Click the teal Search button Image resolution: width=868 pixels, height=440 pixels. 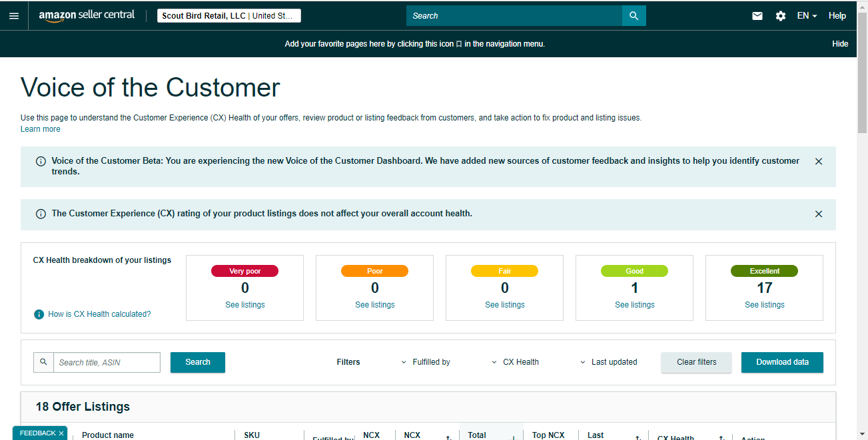(x=198, y=362)
